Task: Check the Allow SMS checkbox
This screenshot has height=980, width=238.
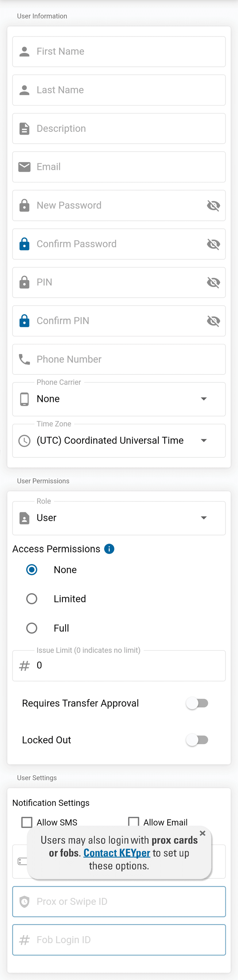Action: click(x=27, y=822)
